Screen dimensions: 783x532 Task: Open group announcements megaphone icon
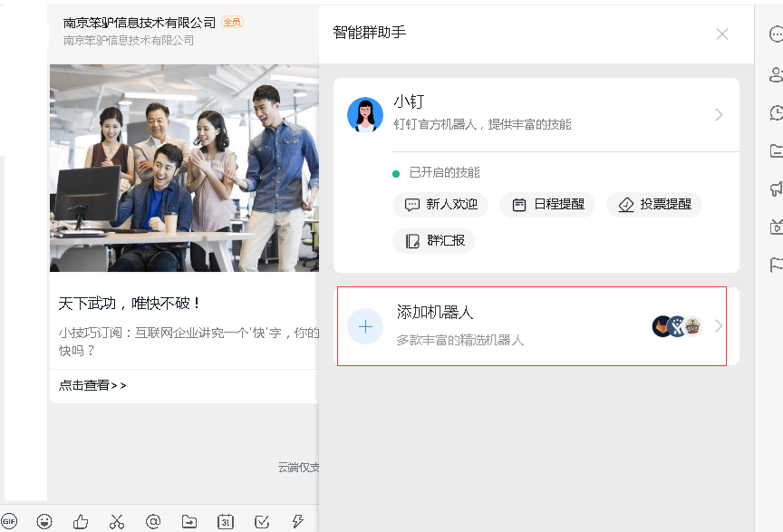(777, 189)
